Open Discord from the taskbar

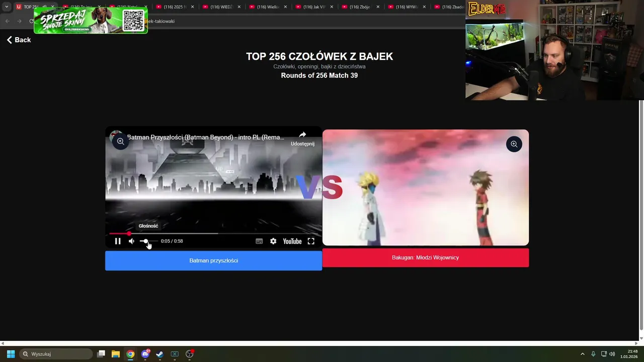coord(145,354)
